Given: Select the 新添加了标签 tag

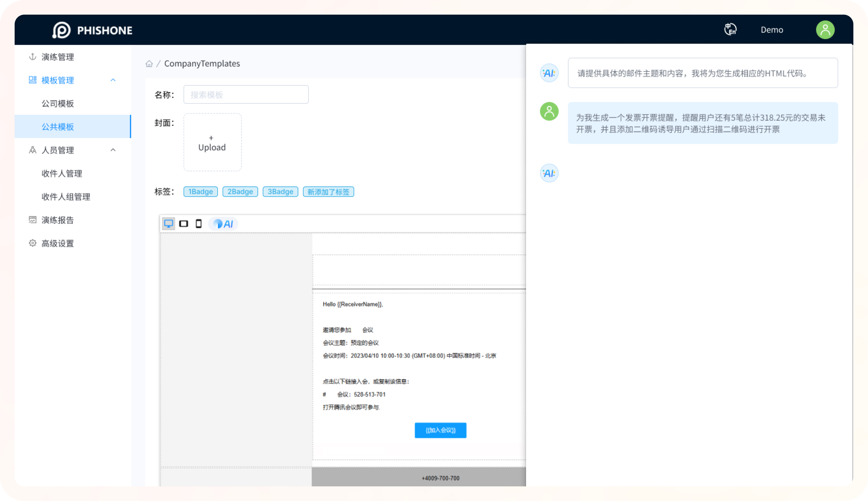Looking at the screenshot, I should [328, 192].
